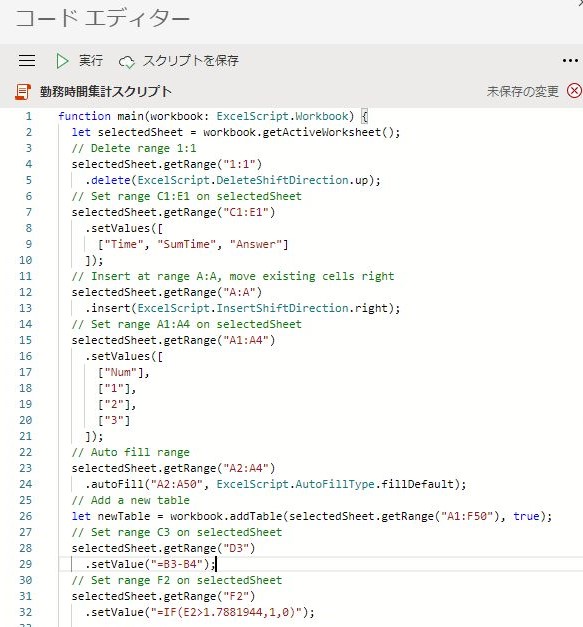Click comment '// Add a new table'

(131, 500)
